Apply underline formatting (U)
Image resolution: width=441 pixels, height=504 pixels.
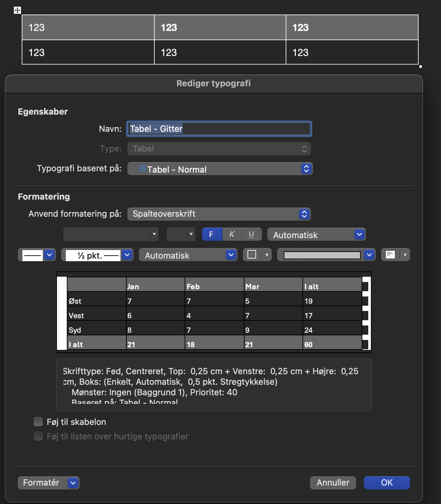coord(251,234)
